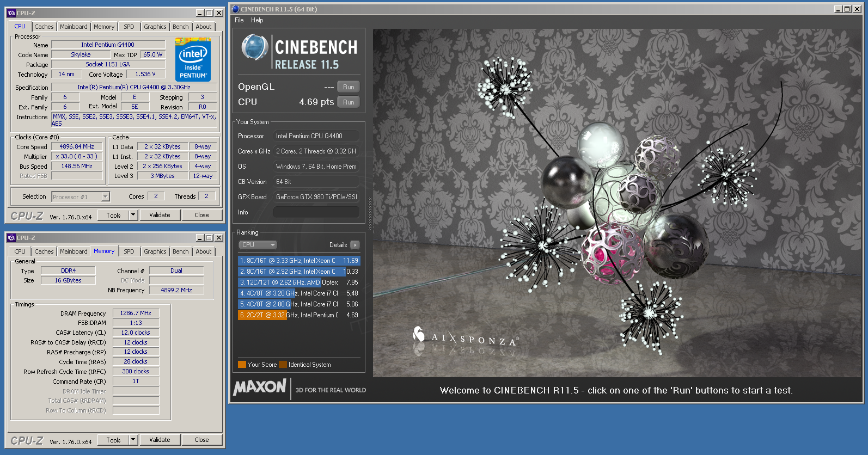868x455 pixels.
Task: Click the CPU-Z title icon in top window
Action: point(11,13)
